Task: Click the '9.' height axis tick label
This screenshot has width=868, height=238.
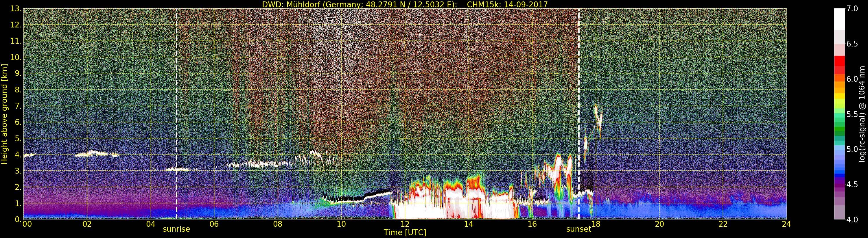Action: click(18, 73)
